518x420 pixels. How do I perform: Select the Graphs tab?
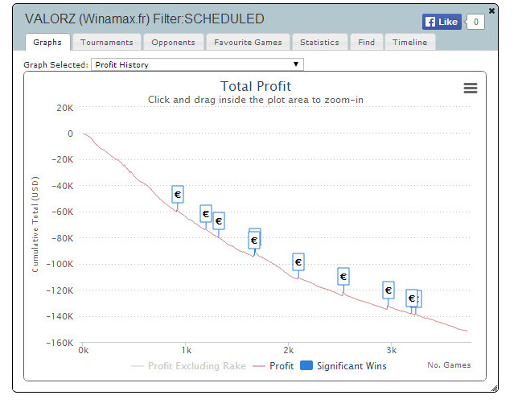click(47, 43)
